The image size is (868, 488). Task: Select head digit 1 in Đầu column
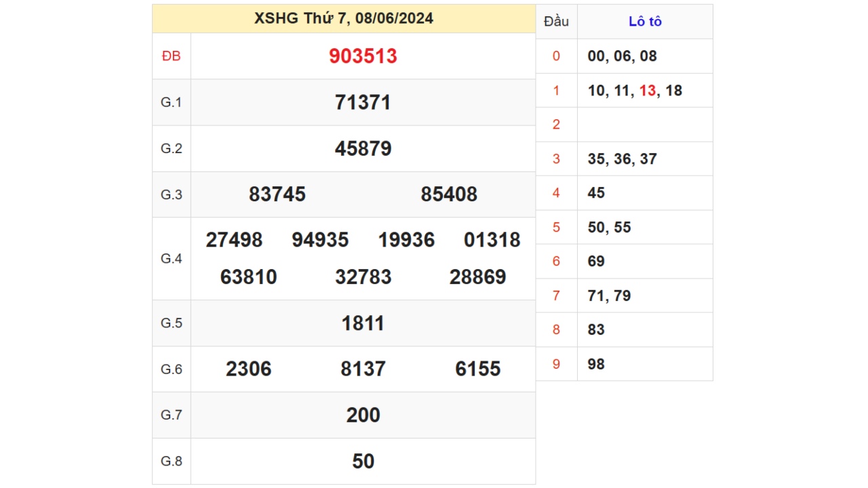557,91
